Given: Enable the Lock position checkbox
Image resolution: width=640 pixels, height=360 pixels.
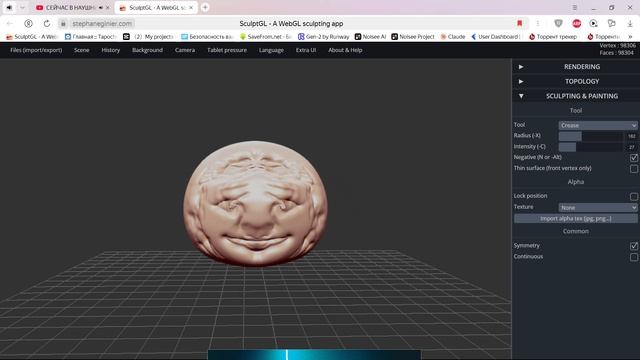Looking at the screenshot, I should (633, 197).
